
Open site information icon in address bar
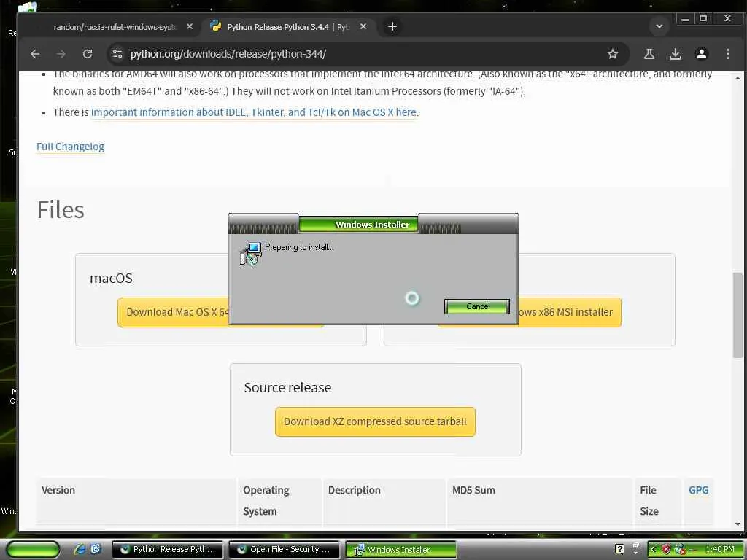click(x=117, y=54)
